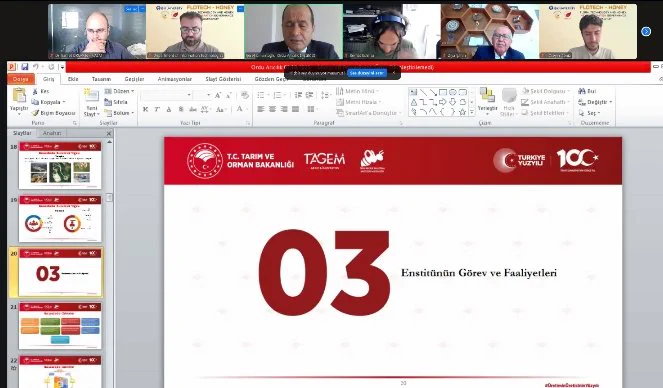
Task: Save the presentation from quick access toolbar
Action: point(25,67)
